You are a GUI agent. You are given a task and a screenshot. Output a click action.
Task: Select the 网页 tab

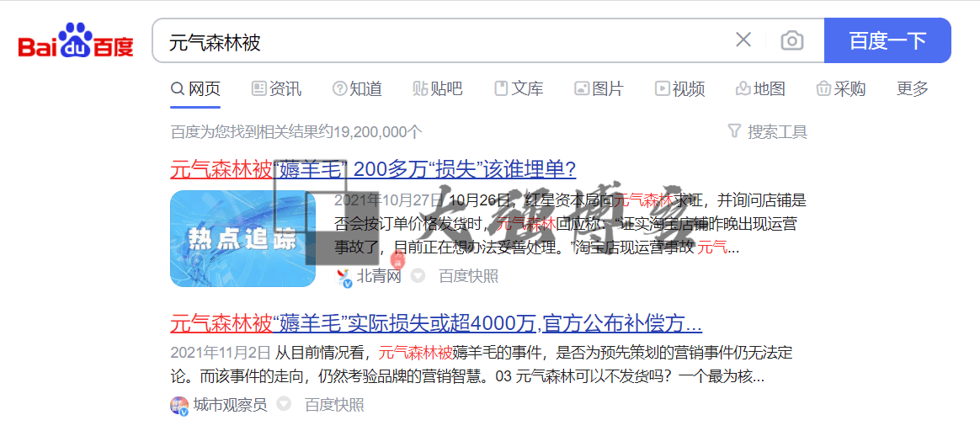pos(195,88)
